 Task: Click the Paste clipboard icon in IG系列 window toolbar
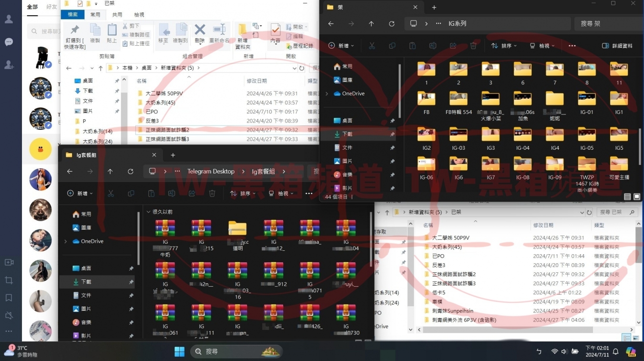point(413,46)
